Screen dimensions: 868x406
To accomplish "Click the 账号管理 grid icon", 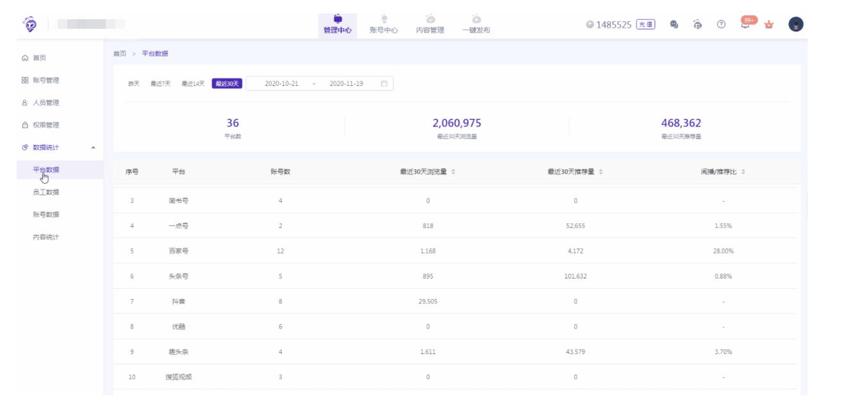I will click(x=25, y=81).
